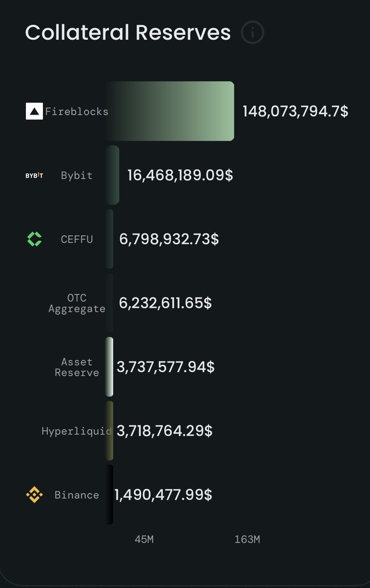This screenshot has width=370, height=588.
Task: Click the info icon beside Collateral Reserves
Action: click(x=252, y=33)
